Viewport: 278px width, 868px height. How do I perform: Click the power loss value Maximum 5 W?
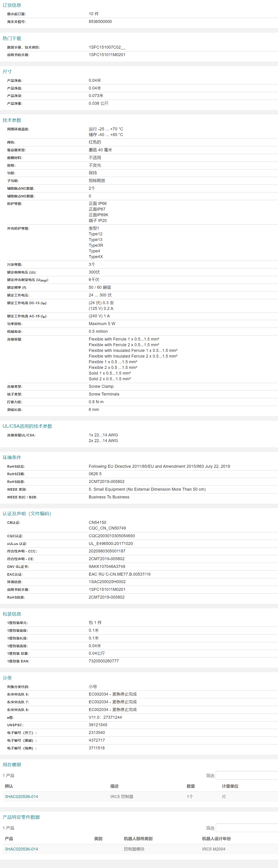102,324
